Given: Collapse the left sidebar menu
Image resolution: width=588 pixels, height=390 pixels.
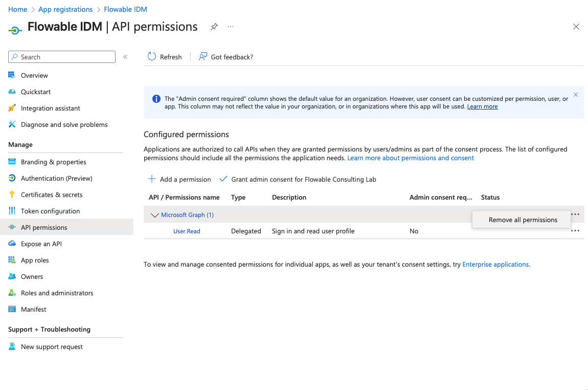Looking at the screenshot, I should (x=125, y=57).
